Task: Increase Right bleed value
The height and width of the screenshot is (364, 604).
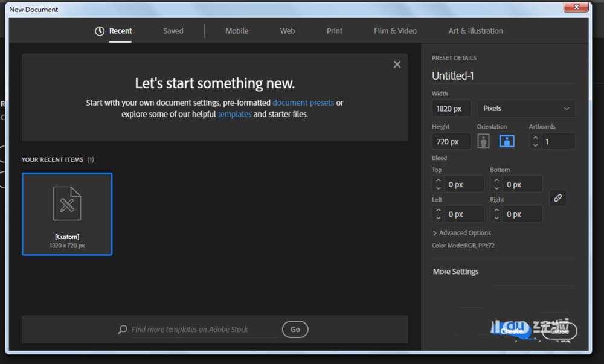Action: pos(496,210)
